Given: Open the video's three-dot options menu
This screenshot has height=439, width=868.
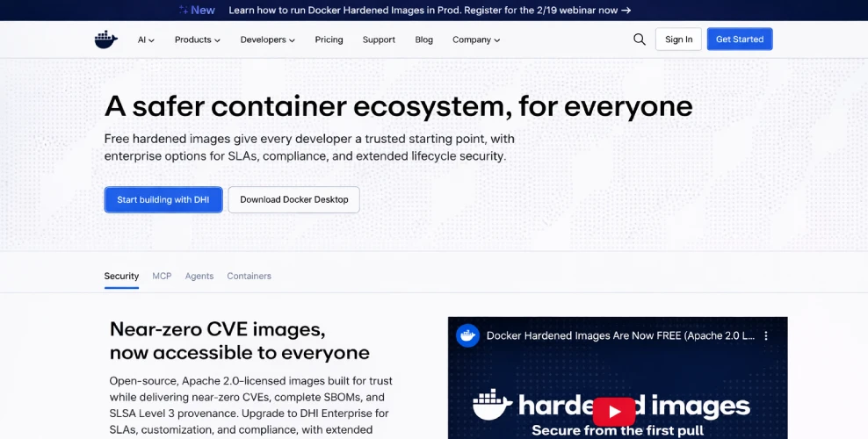Looking at the screenshot, I should coord(766,335).
